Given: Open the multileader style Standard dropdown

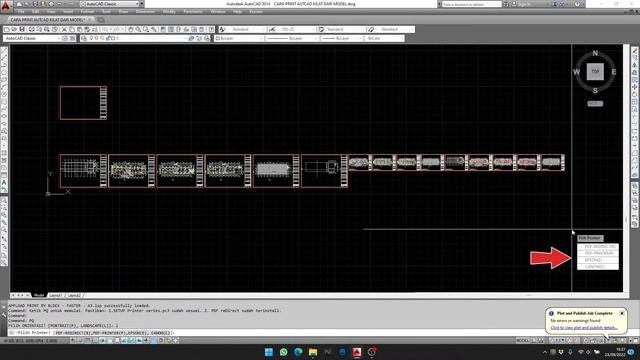Looking at the screenshot, I should click(395, 29).
